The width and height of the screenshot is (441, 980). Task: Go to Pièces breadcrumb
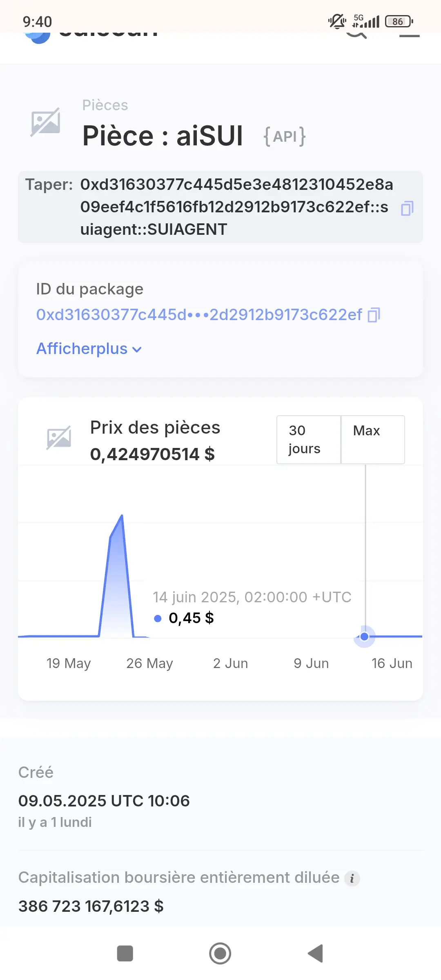(x=105, y=105)
